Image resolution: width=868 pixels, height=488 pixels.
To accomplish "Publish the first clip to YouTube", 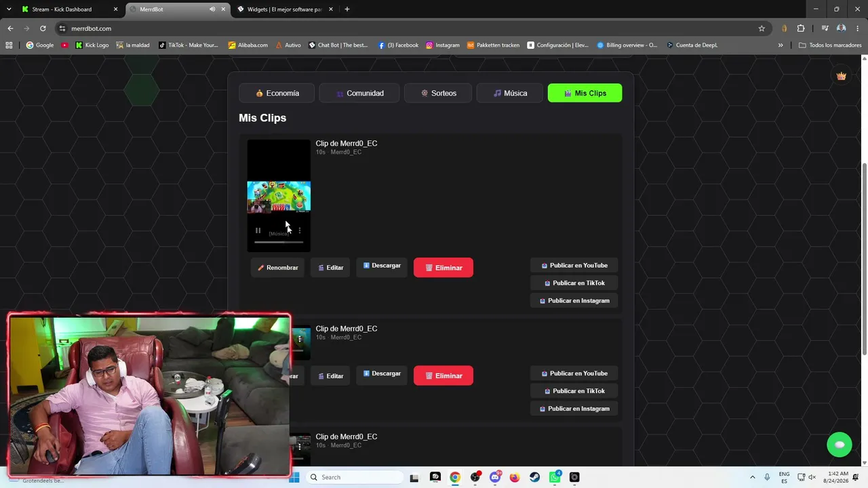I will point(574,266).
